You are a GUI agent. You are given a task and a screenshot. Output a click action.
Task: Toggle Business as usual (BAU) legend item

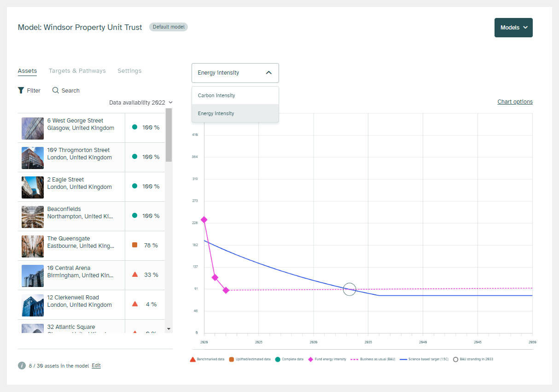(x=373, y=359)
